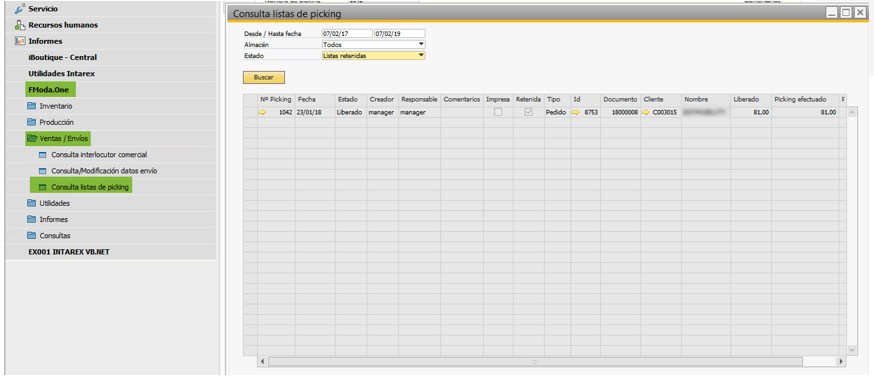Sort by the Cliente column header
Viewport: 874px width, 380px height.
661,100
